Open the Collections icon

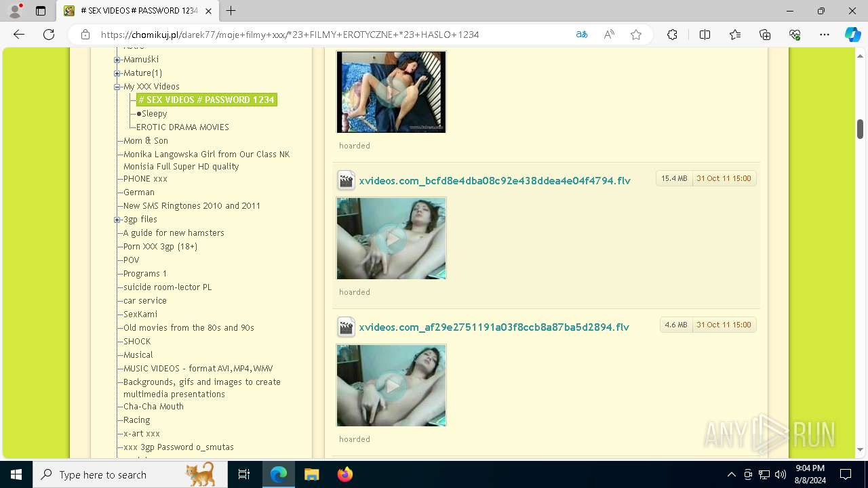pyautogui.click(x=765, y=35)
